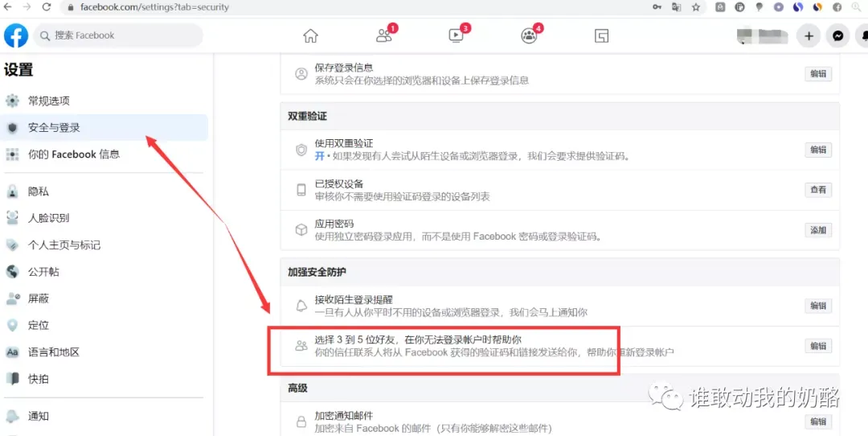Go forward with the browser forward arrow
Screen dimensions: 868x436
pos(27,7)
